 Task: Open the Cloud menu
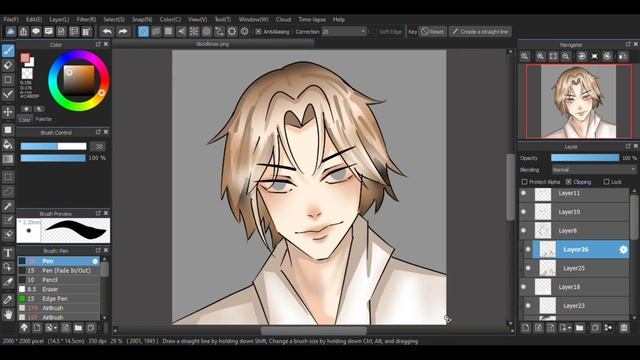[x=283, y=19]
